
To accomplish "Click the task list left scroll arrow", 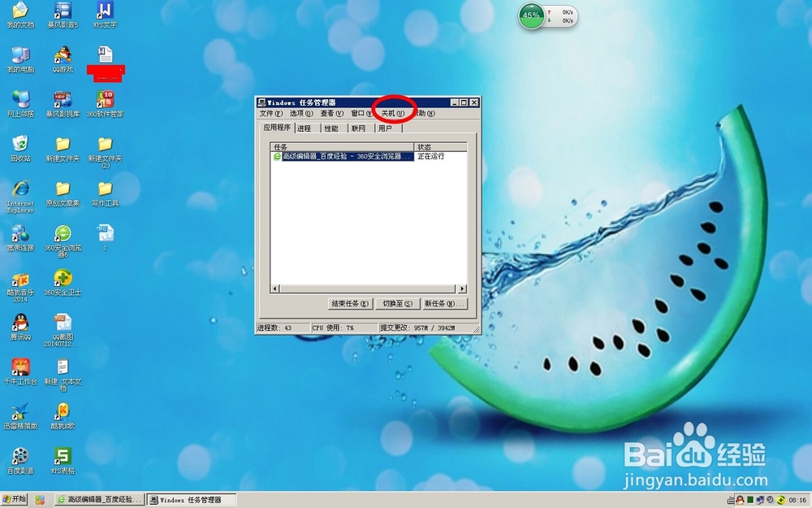I will [275, 289].
